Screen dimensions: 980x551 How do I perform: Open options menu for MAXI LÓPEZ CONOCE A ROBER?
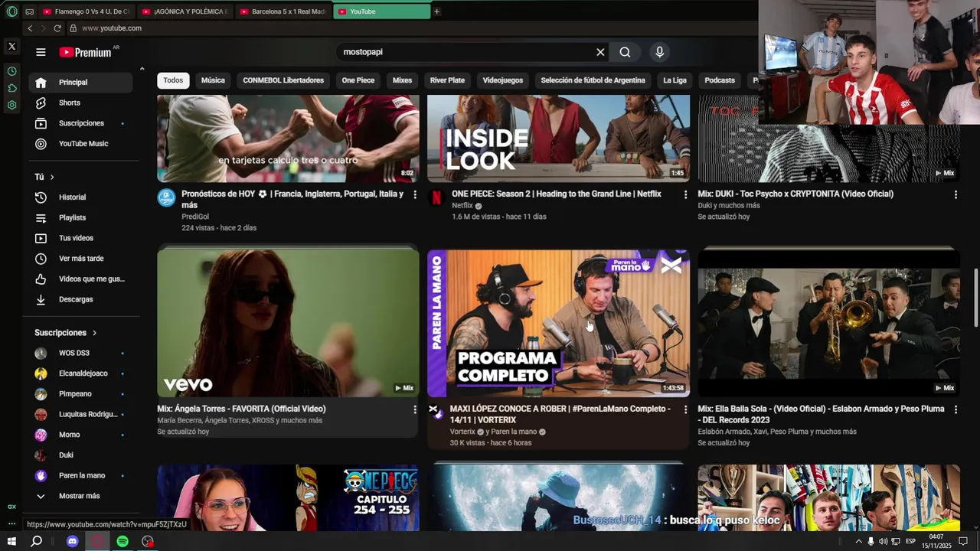[685, 410]
